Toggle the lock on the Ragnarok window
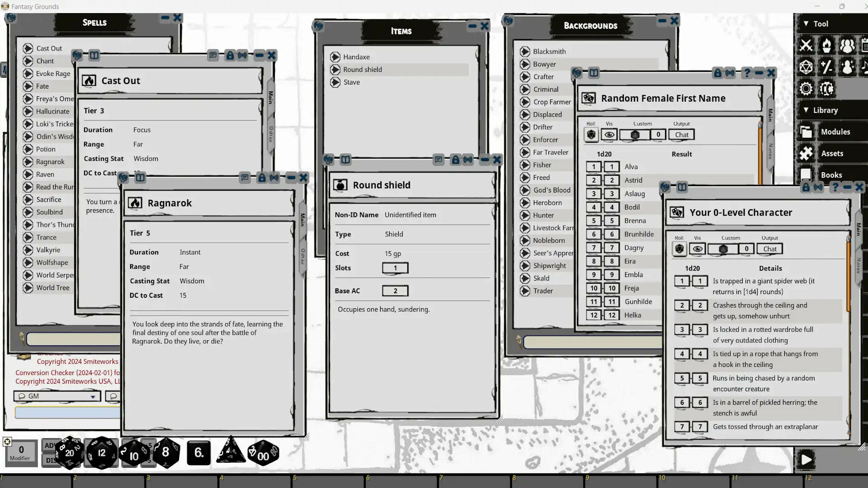 pos(262,178)
